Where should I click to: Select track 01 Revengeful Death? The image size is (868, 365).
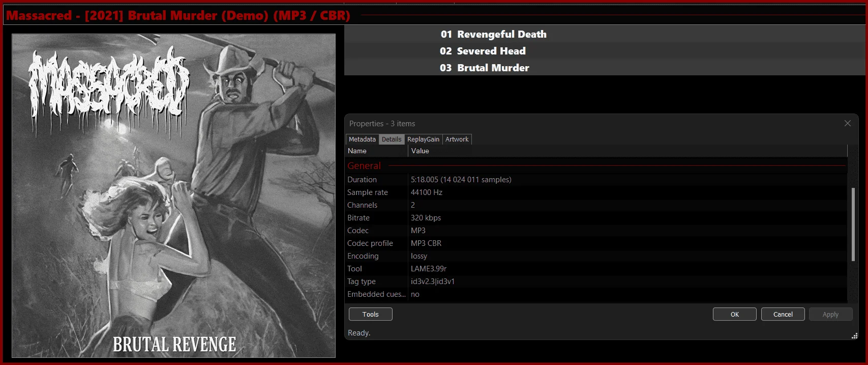click(x=605, y=34)
